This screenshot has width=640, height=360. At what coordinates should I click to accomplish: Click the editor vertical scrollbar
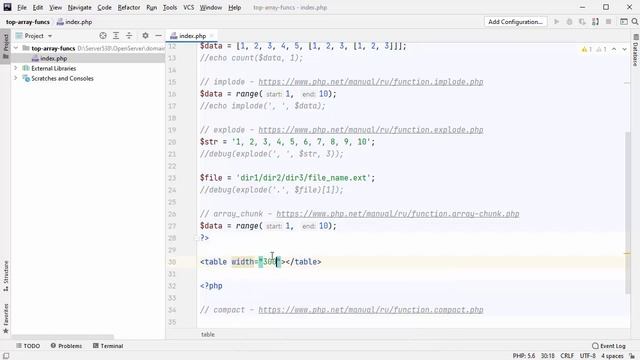pyautogui.click(x=627, y=212)
